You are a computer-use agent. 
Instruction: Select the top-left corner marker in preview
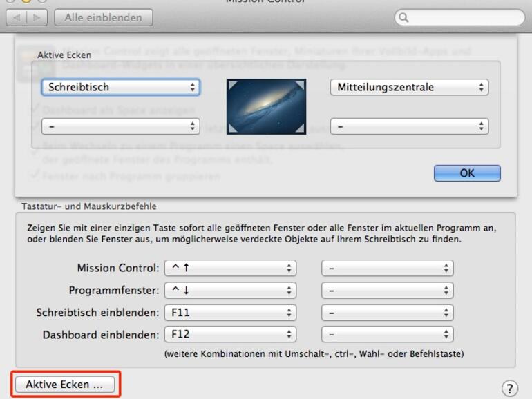pyautogui.click(x=232, y=85)
